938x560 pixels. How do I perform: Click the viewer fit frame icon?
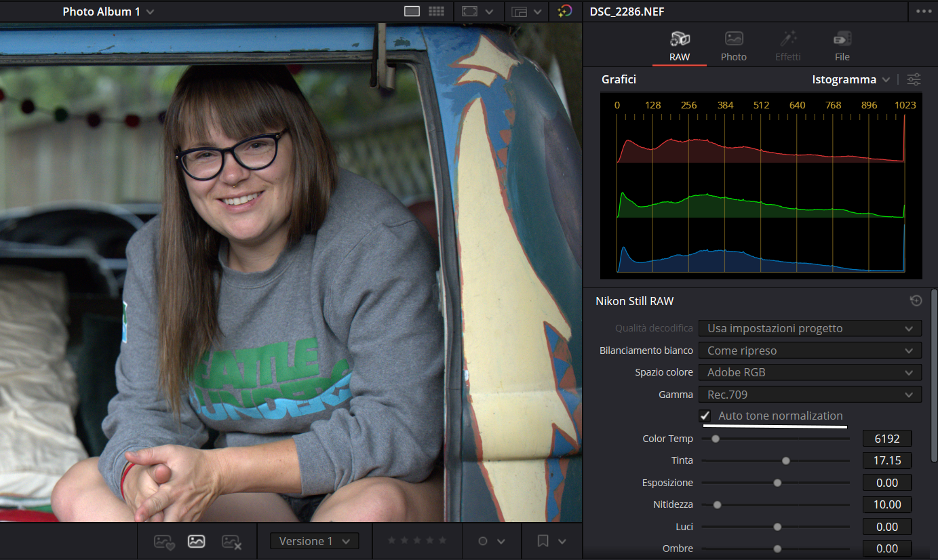coord(469,12)
